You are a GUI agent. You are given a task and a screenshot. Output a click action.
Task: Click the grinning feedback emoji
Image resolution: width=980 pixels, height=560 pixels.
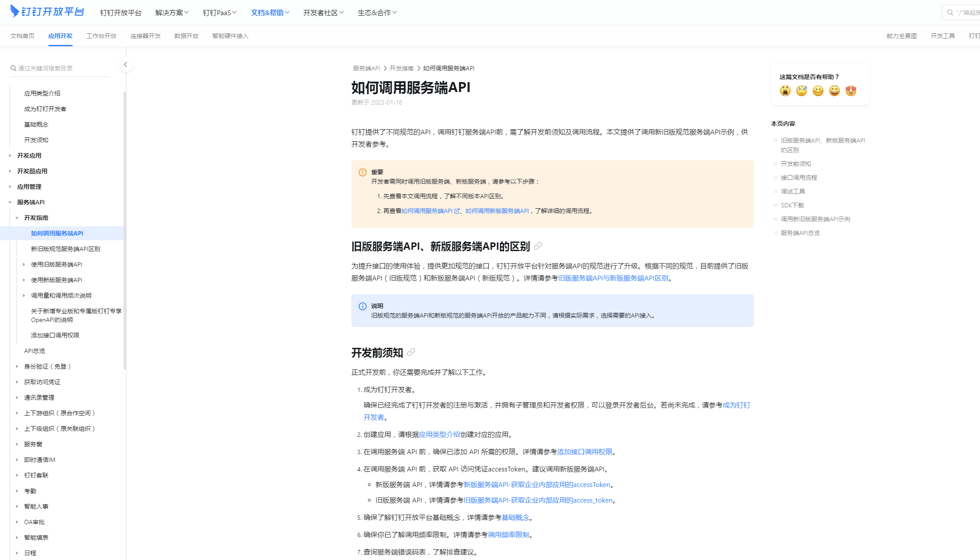(x=834, y=91)
